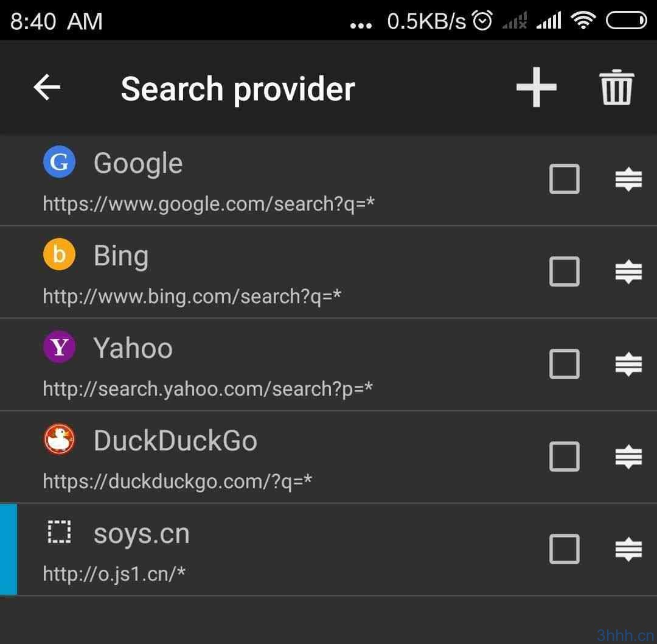Click the soys.cn placeholder favicon

tap(59, 533)
